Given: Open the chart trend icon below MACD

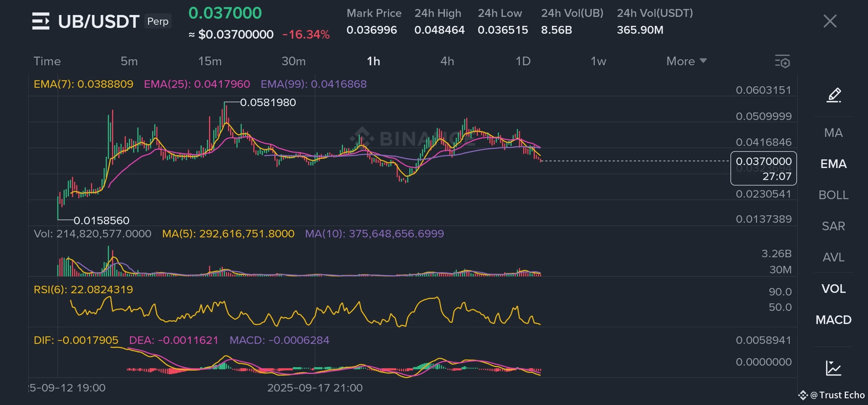Looking at the screenshot, I should 834,368.
